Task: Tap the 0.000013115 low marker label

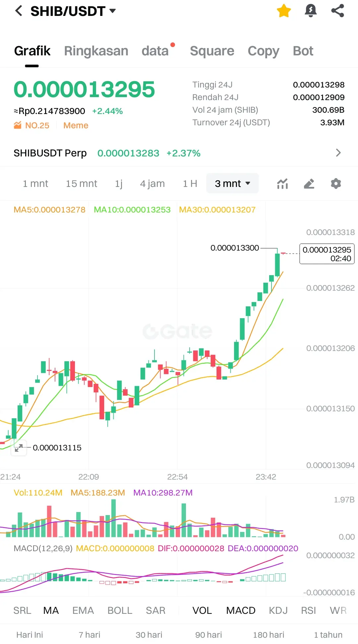Action: point(57,448)
